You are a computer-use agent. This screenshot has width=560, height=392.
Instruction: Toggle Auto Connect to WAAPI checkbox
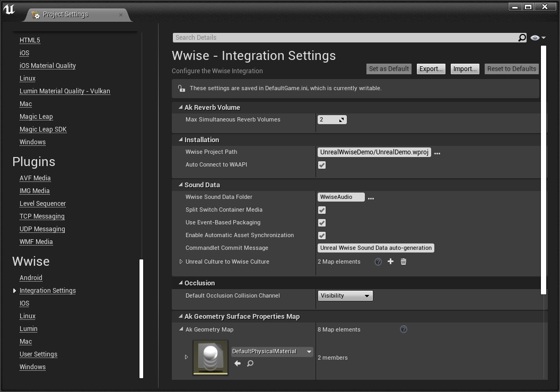pyautogui.click(x=322, y=165)
